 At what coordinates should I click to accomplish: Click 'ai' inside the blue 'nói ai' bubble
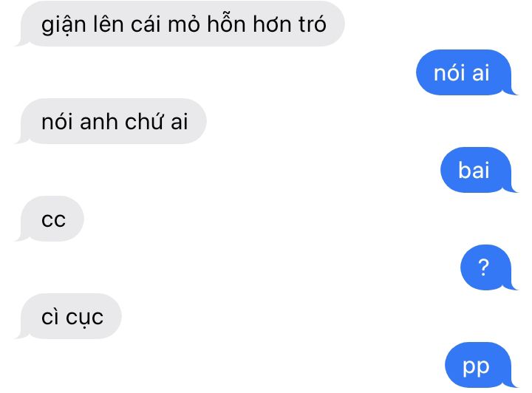click(x=481, y=73)
